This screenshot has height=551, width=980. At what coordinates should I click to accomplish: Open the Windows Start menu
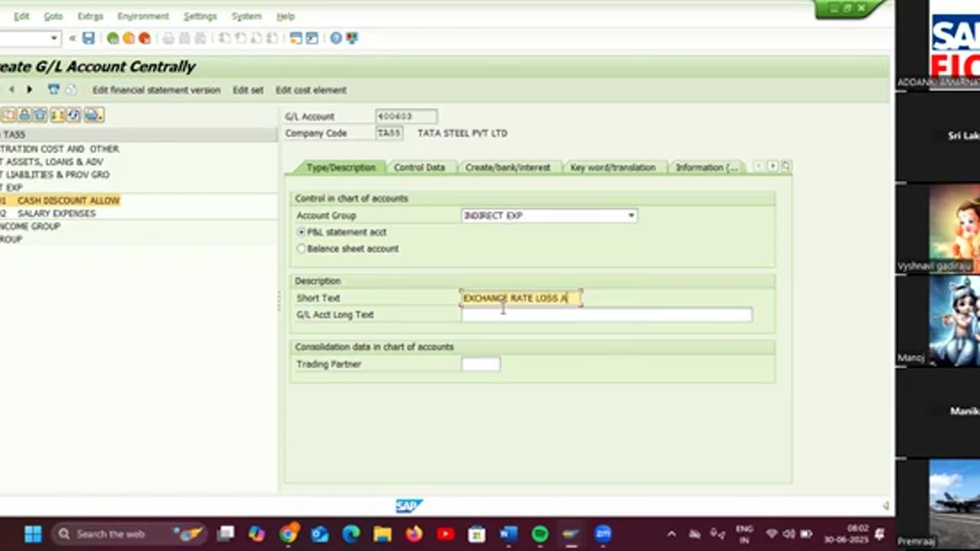(x=33, y=533)
